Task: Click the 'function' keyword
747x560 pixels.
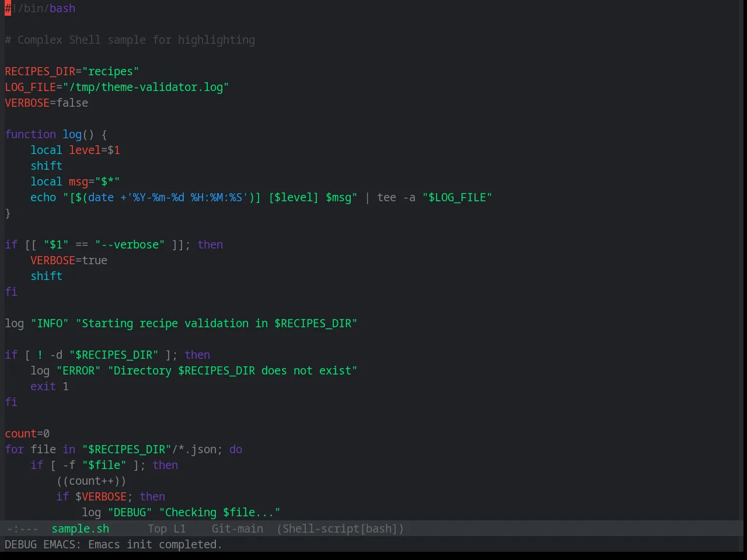Action: pyautogui.click(x=30, y=134)
